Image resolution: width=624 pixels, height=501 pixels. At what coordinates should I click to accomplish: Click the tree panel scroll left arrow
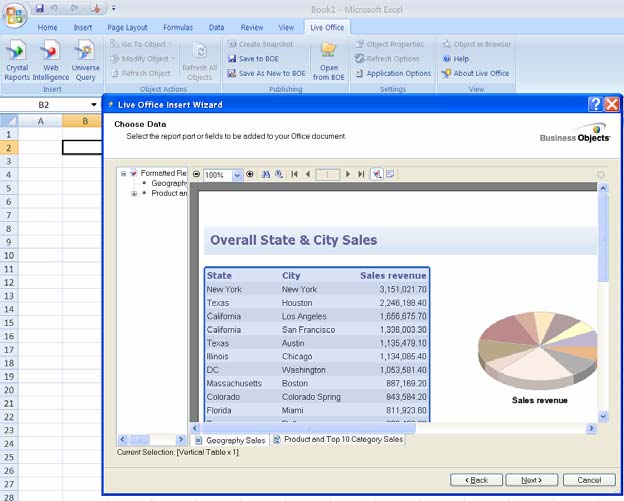pos(123,439)
